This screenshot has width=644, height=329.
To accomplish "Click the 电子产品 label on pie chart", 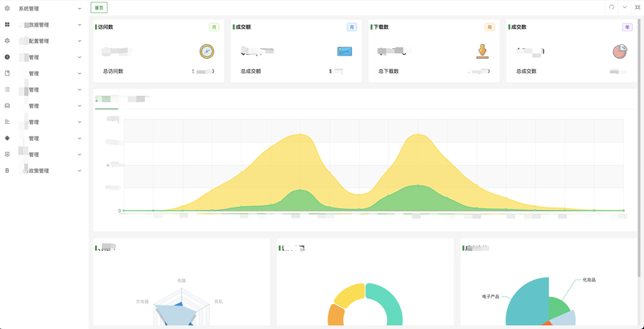I will coord(490,296).
